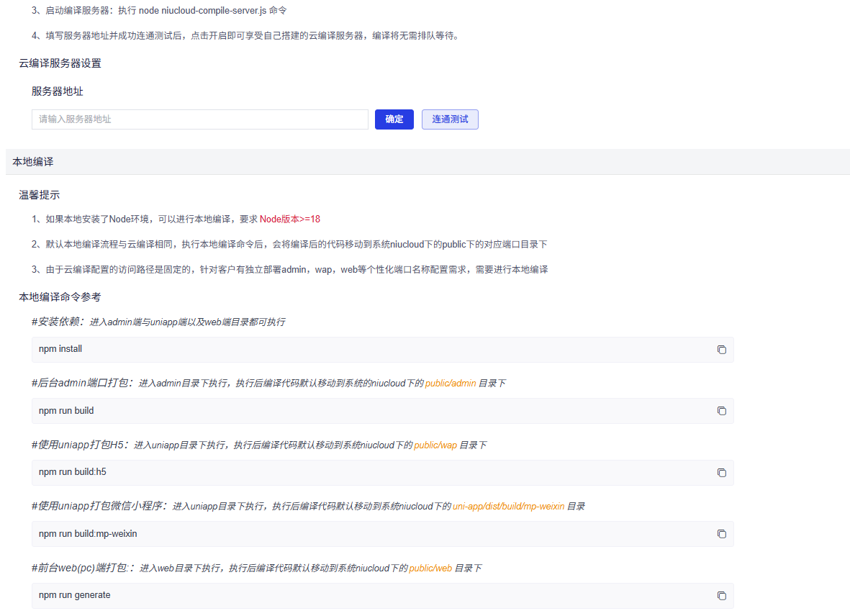Viewport: 850px width, 616px height.
Task: Click the orange public/web path text
Action: click(x=430, y=569)
